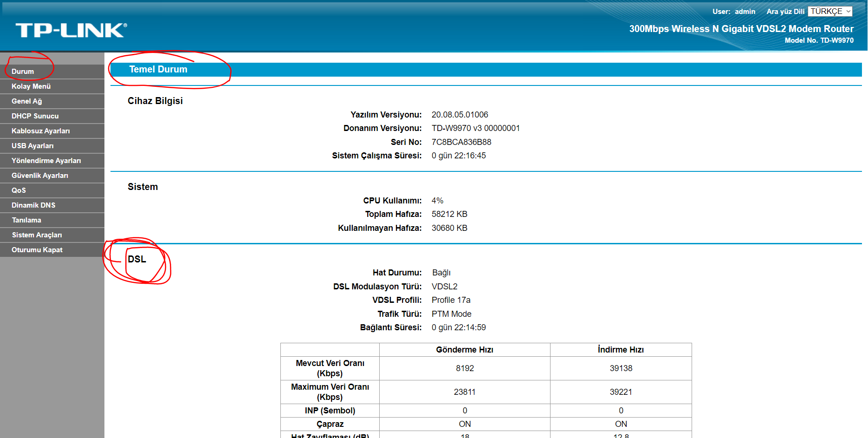The height and width of the screenshot is (438, 868).
Task: Click the User: admin label
Action: click(734, 12)
